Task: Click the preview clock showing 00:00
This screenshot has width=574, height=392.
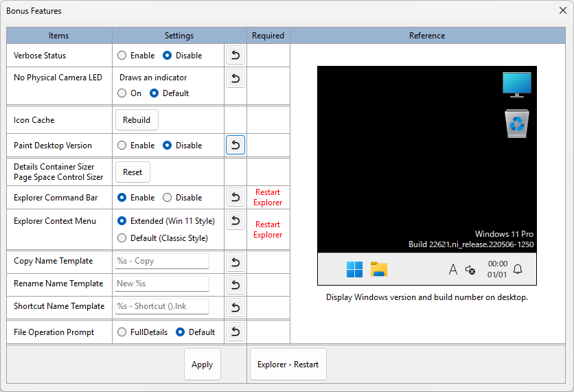Action: click(x=498, y=264)
